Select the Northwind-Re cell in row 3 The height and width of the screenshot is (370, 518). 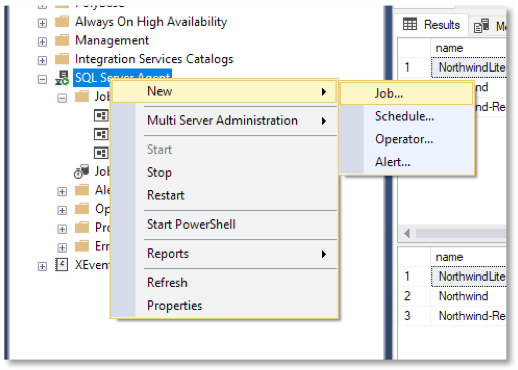[468, 316]
